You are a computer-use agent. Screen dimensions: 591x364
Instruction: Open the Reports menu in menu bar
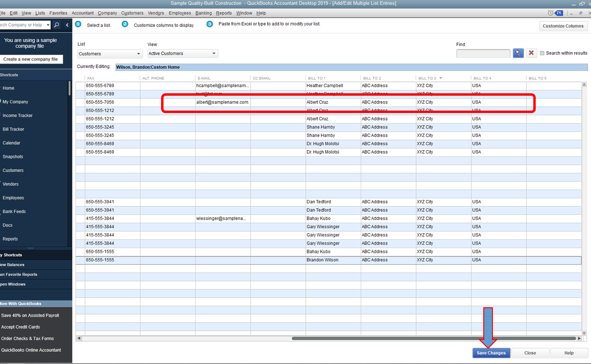224,13
